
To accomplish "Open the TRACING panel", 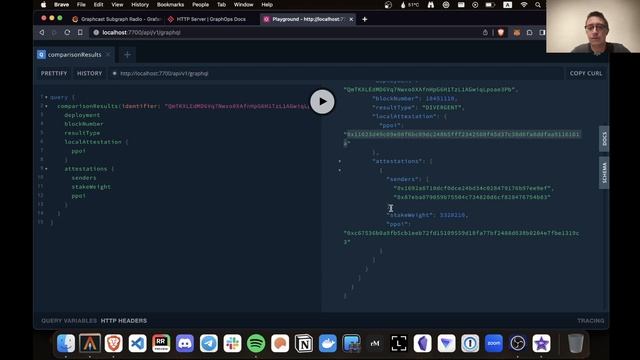I will click(x=591, y=321).
